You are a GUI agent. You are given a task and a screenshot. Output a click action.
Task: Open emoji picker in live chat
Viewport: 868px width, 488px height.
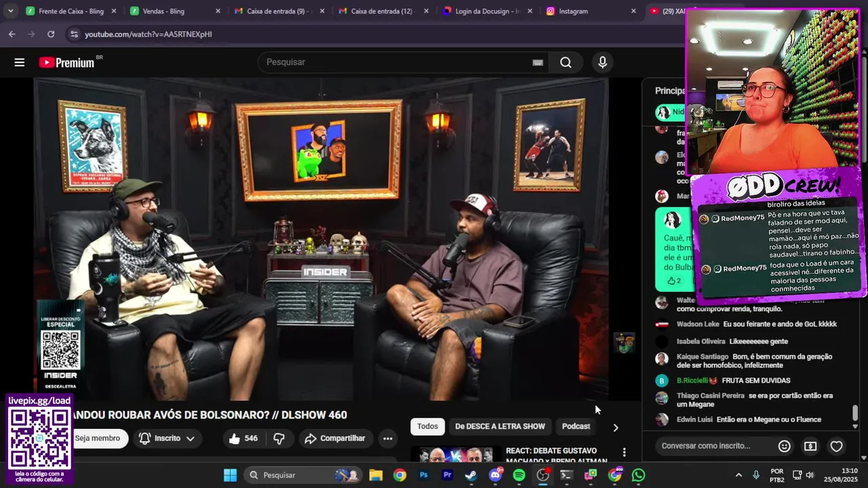[784, 446]
